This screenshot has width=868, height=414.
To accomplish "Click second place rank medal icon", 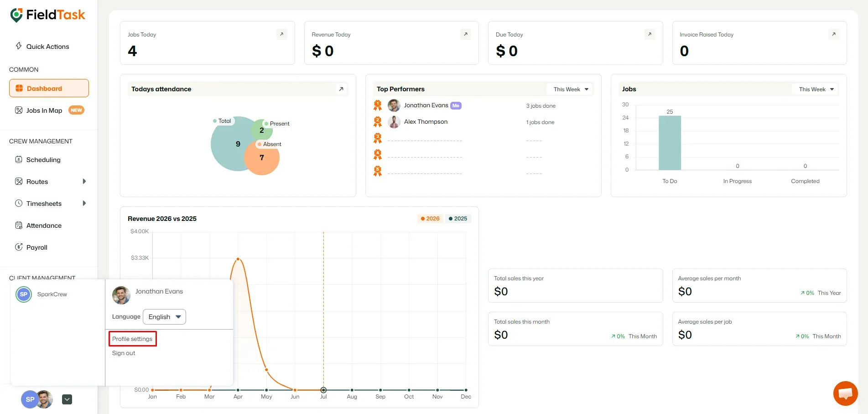I will 378,122.
